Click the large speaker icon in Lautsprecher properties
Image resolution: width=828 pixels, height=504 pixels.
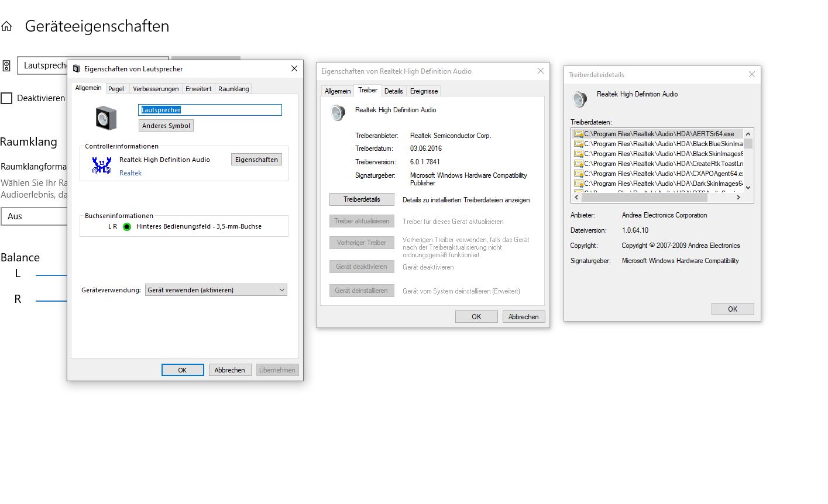pyautogui.click(x=106, y=118)
